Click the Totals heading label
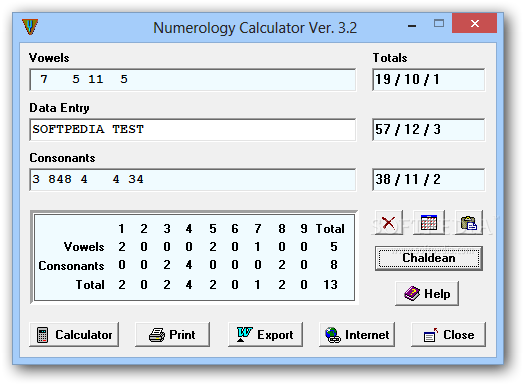 click(390, 58)
